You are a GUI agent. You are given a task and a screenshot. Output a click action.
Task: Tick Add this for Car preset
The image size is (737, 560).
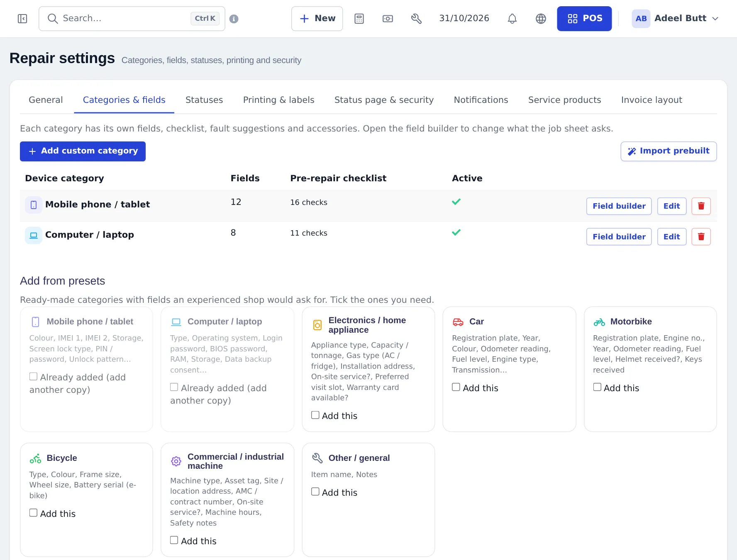click(456, 387)
